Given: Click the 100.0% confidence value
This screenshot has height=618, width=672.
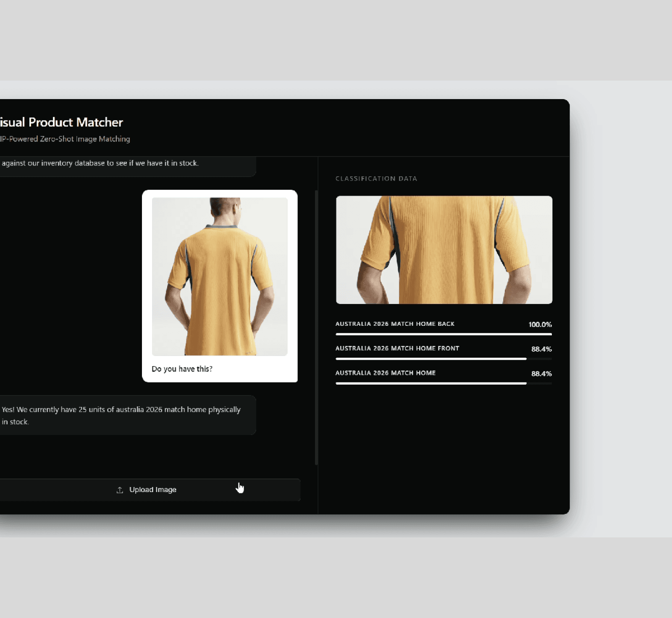Looking at the screenshot, I should (x=540, y=325).
